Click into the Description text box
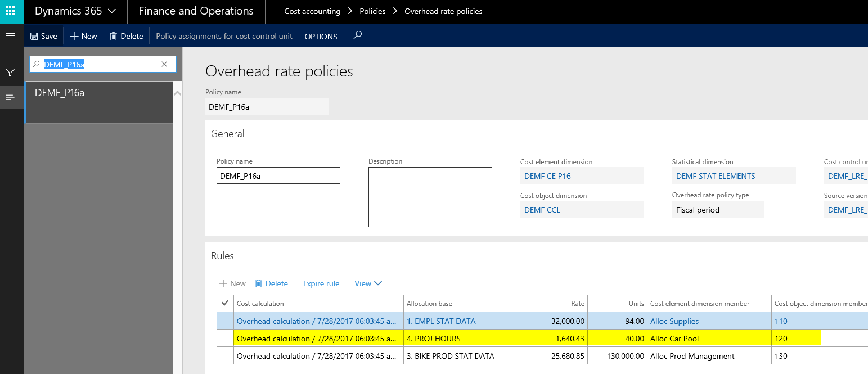Screen dimensions: 868x374 (430, 197)
